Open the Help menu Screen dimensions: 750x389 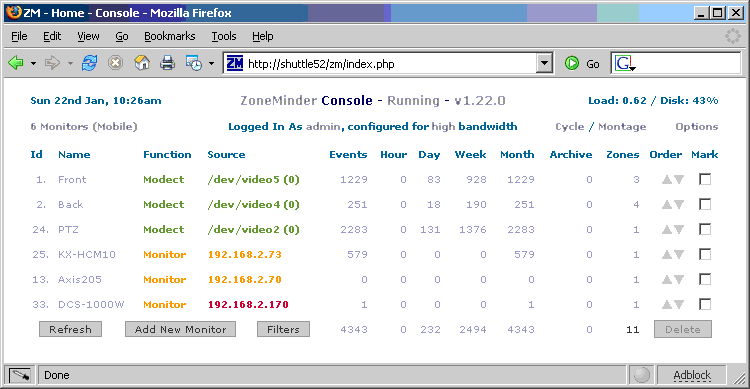point(263,36)
